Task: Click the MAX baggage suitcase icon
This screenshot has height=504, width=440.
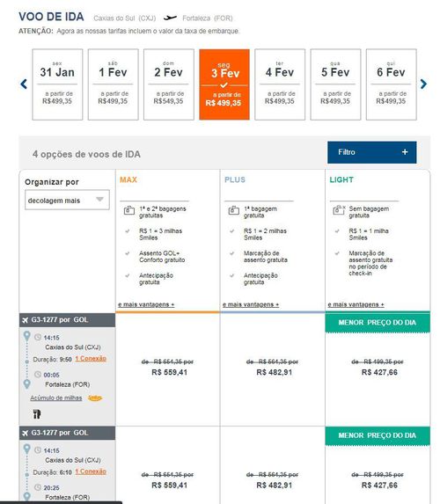Action: pyautogui.click(x=129, y=210)
